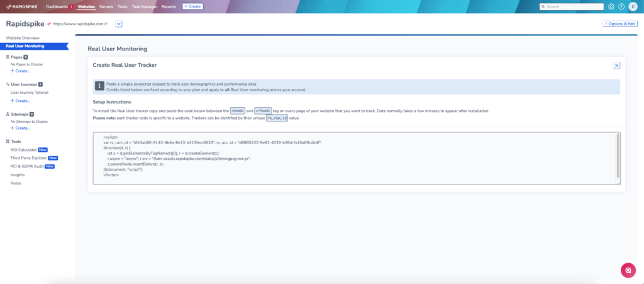Open Reports in the top bar
Screen dimensions: 644x284
[x=169, y=6]
